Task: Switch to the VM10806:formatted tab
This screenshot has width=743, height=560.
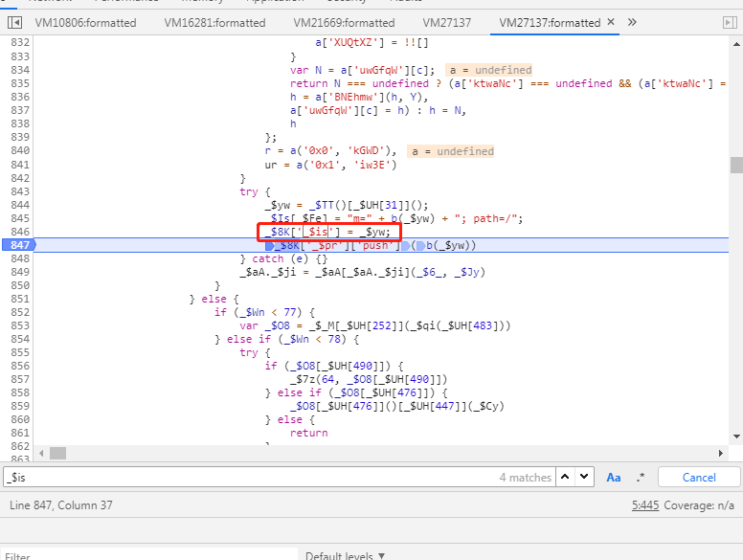Action: click(85, 23)
